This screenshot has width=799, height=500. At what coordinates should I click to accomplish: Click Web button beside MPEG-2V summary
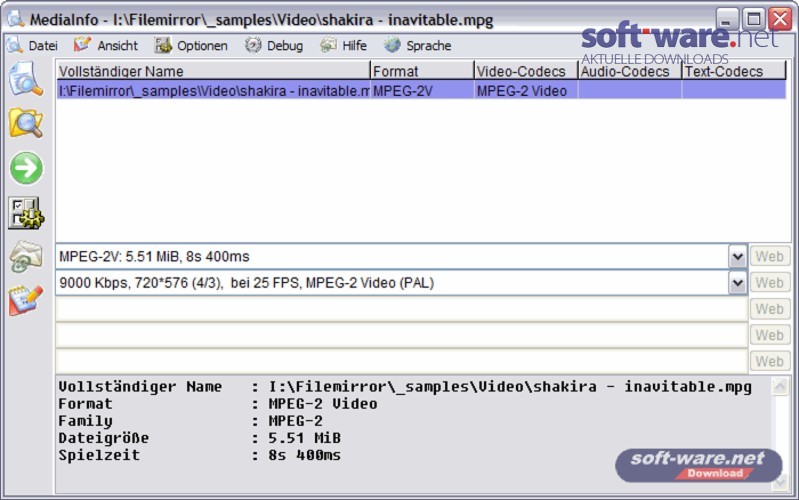(769, 256)
